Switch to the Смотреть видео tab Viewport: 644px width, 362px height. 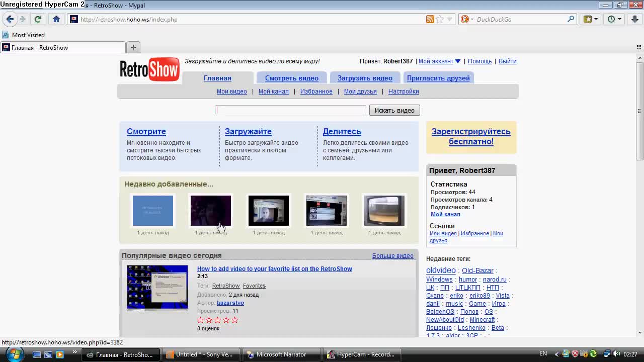(291, 78)
